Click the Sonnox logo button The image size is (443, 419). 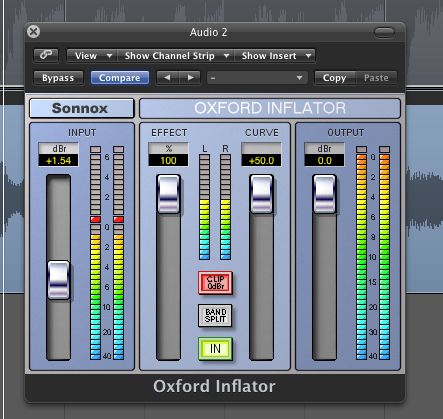[82, 108]
